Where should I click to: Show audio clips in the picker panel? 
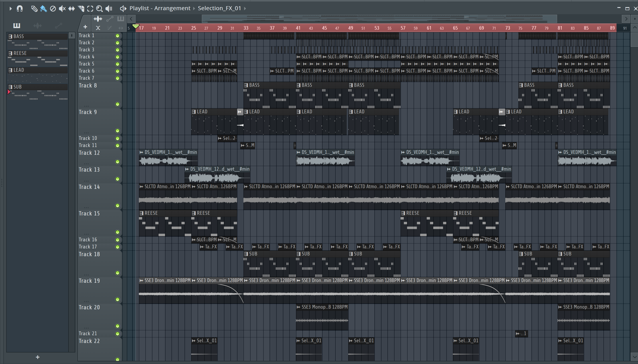[37, 25]
